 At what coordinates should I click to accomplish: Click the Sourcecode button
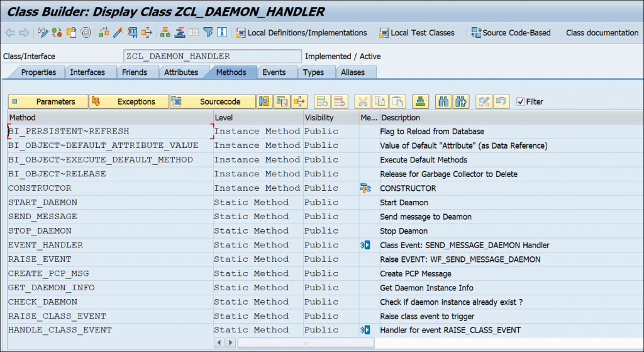click(213, 101)
